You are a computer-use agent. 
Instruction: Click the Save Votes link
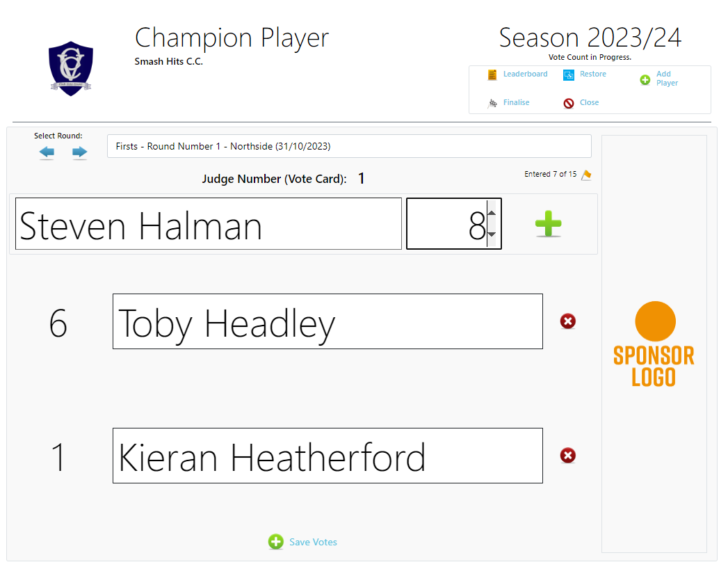pyautogui.click(x=313, y=542)
